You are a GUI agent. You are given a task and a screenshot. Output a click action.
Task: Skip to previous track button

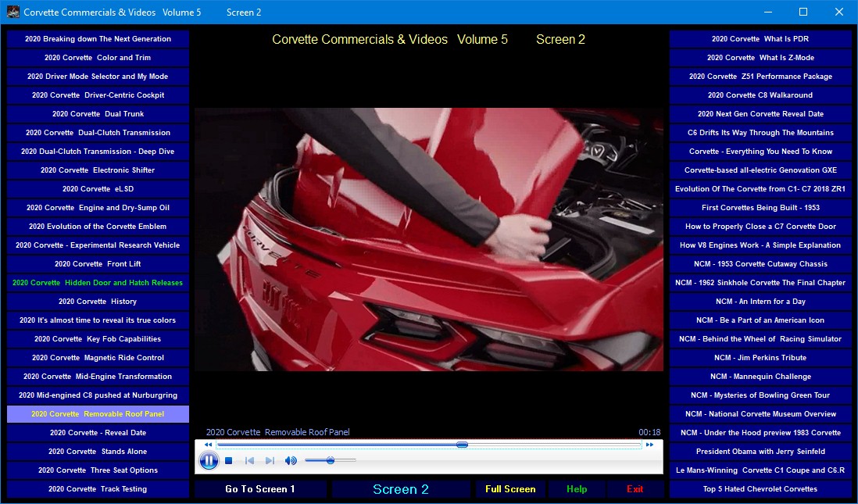[x=249, y=461]
